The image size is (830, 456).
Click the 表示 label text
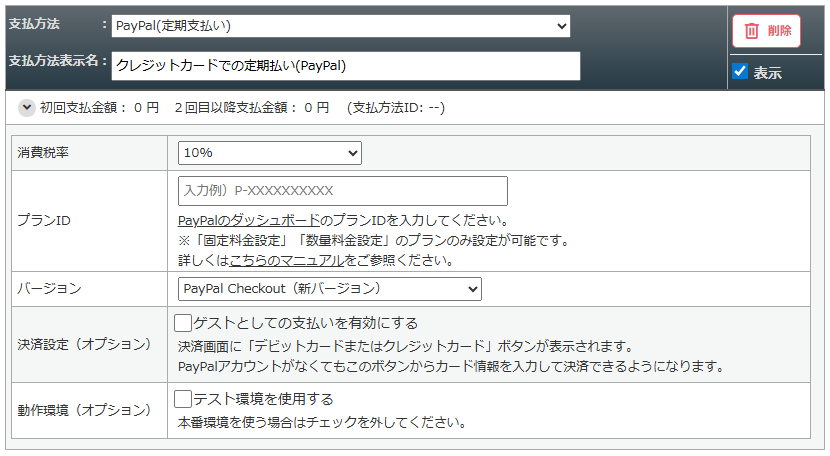(768, 73)
